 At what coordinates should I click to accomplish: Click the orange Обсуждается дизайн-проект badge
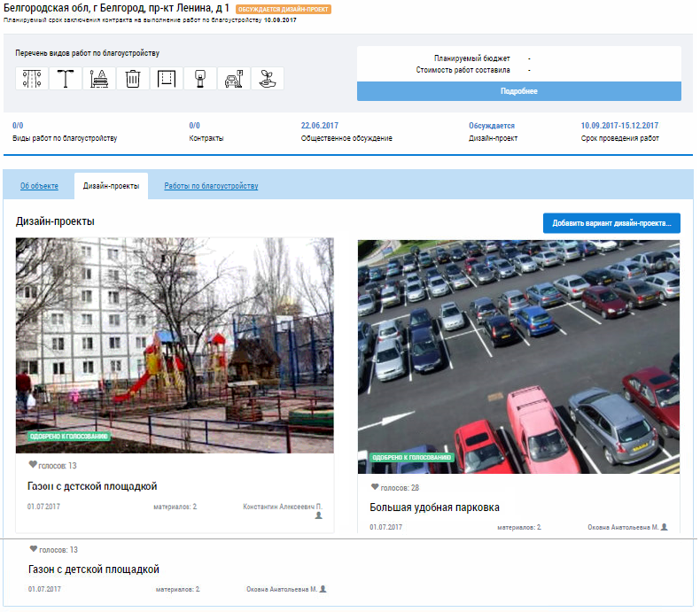[x=283, y=9]
